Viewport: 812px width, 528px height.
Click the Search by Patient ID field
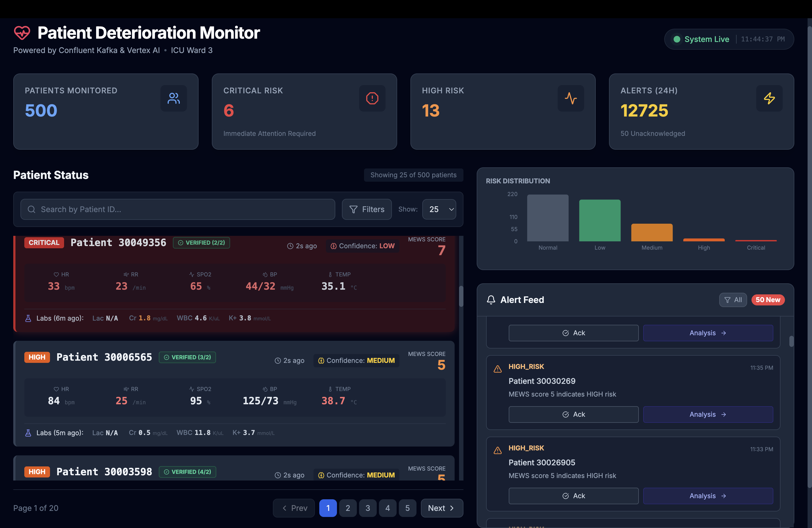(x=177, y=209)
